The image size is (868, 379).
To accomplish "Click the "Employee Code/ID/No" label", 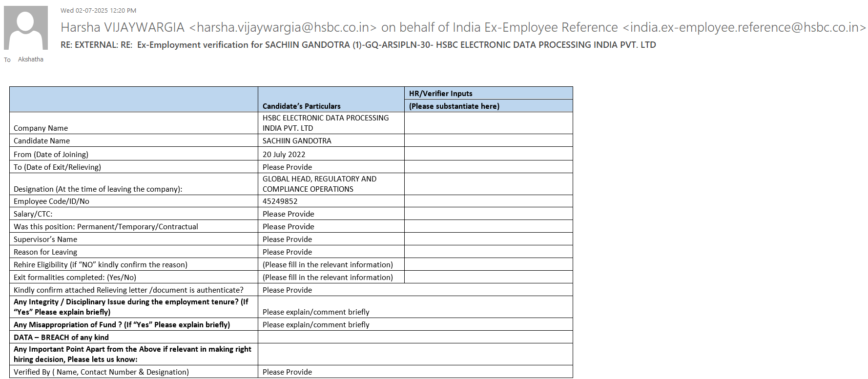I will (x=51, y=201).
